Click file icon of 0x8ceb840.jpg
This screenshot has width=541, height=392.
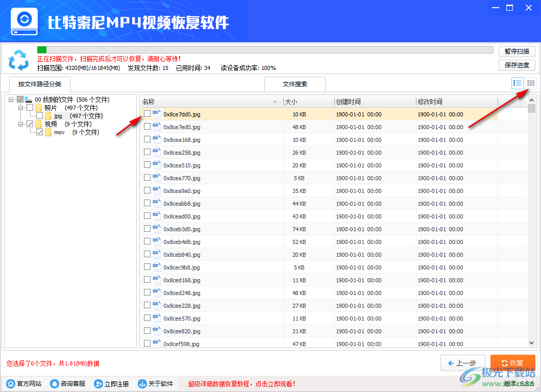point(157,254)
